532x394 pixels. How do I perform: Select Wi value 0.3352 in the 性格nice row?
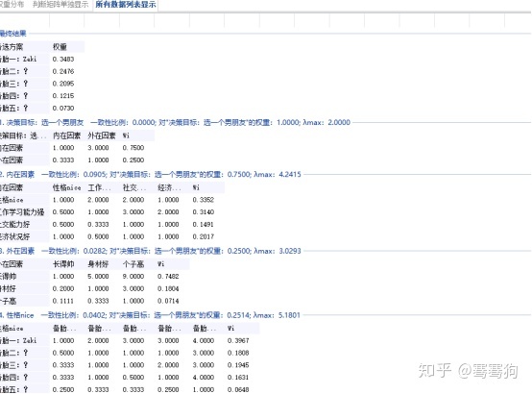[x=204, y=200]
